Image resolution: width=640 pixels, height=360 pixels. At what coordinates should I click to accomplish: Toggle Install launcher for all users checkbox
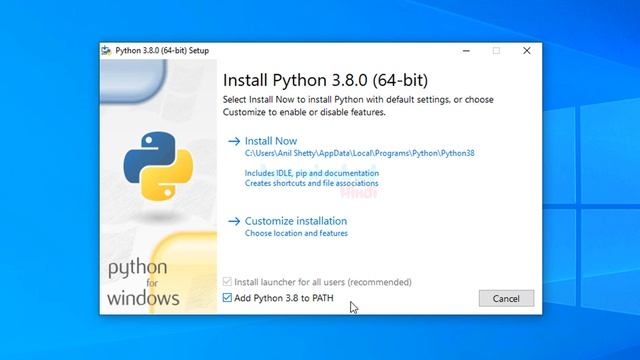click(x=227, y=282)
